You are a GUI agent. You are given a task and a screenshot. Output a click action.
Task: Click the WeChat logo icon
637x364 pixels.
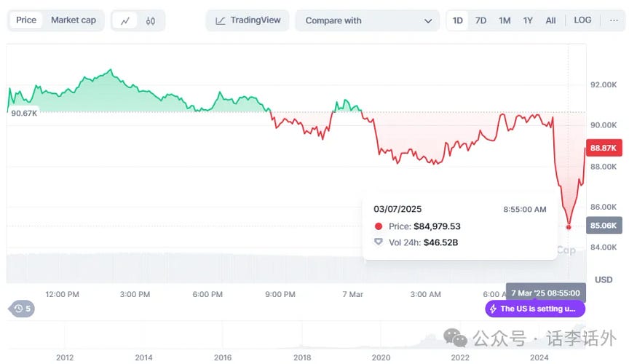point(456,338)
